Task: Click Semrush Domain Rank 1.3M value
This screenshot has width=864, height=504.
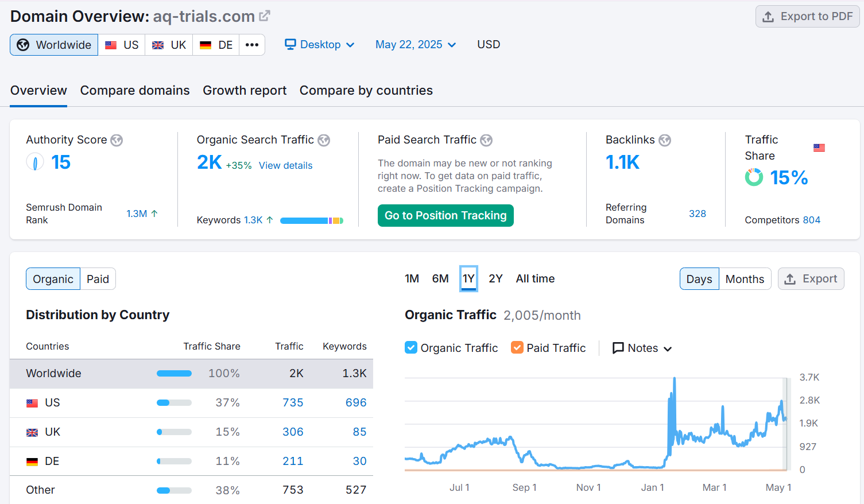Action: tap(137, 214)
